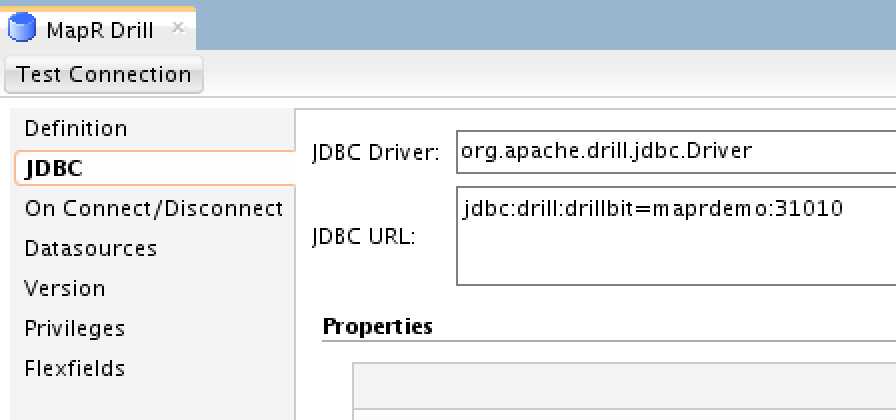Click the JDBC Driver label

(x=375, y=153)
